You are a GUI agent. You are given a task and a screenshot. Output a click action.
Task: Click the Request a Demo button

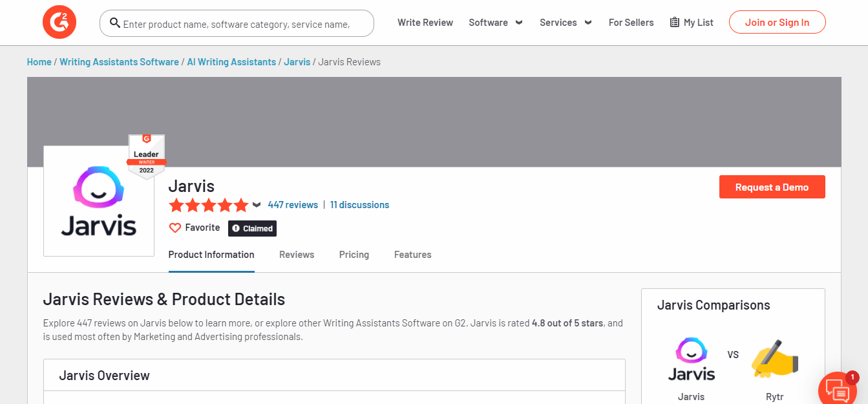click(772, 187)
